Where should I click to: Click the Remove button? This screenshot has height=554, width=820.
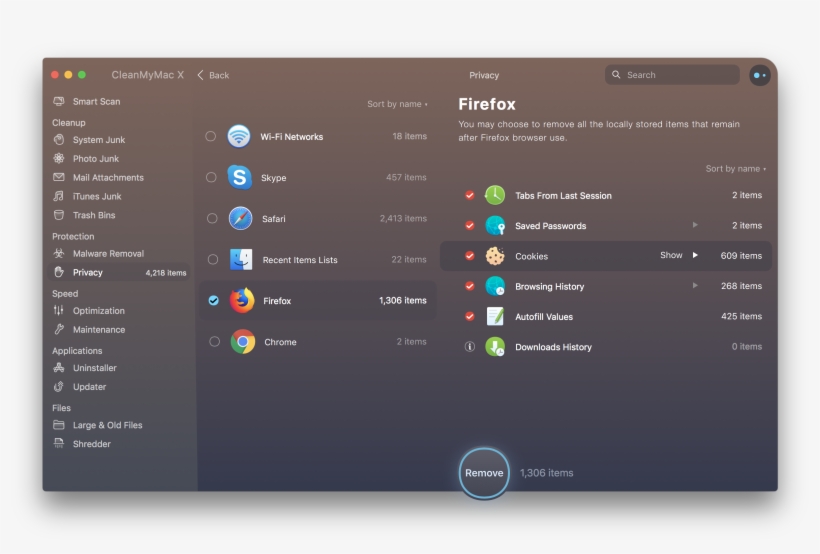coord(484,473)
